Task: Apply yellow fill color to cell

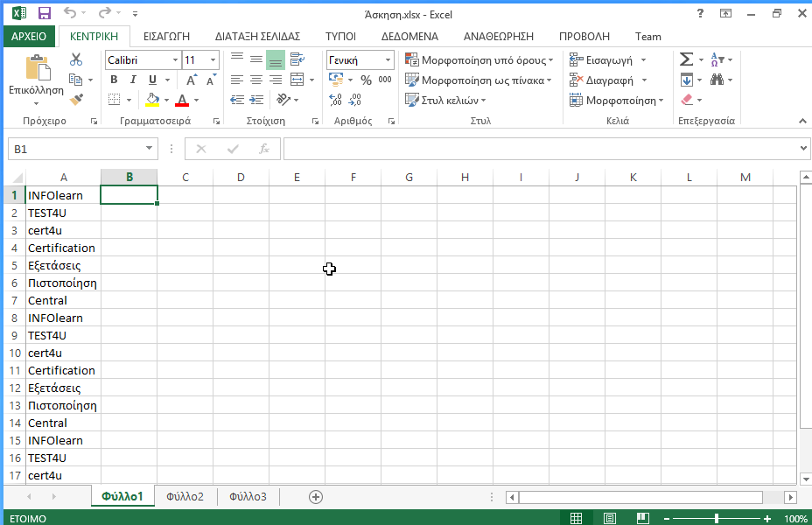Action: 152,100
